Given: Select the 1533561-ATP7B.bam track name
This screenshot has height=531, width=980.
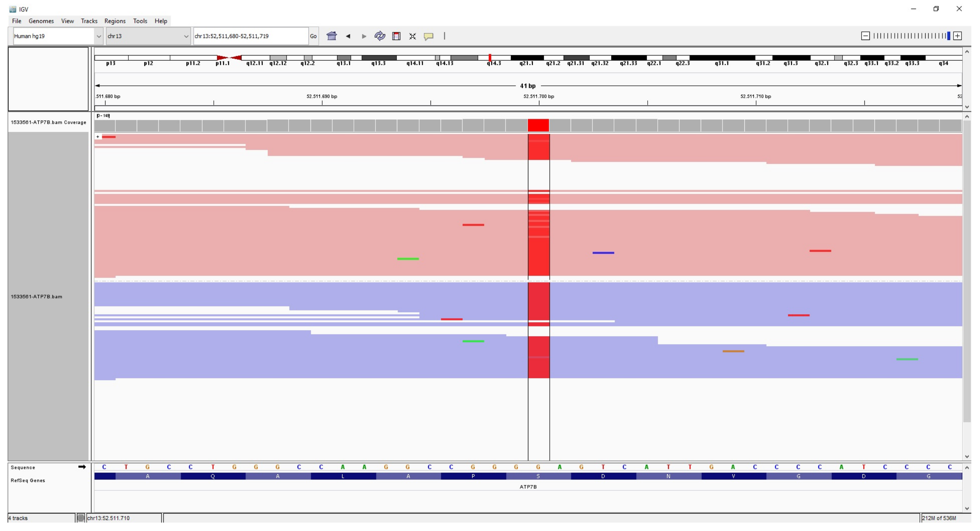Looking at the screenshot, I should click(37, 297).
